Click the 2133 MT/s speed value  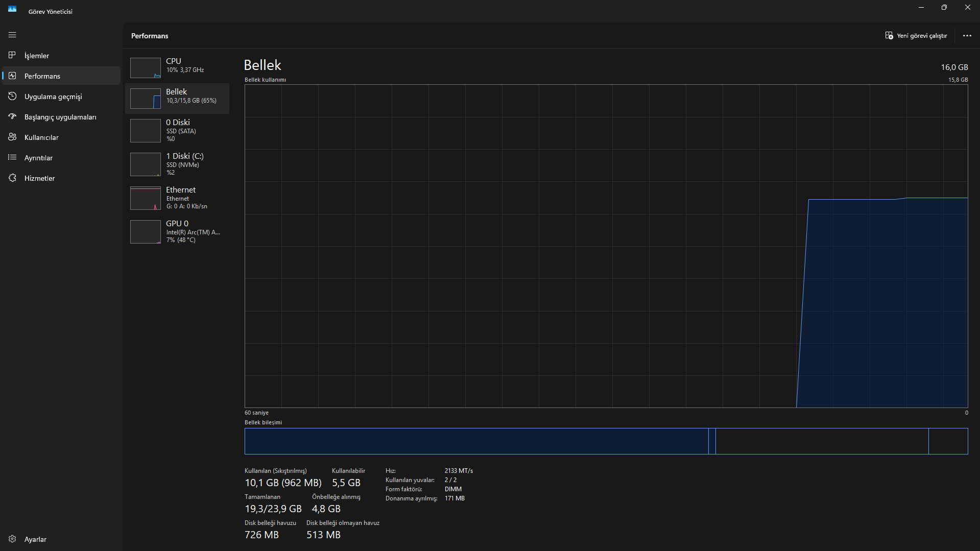click(459, 471)
